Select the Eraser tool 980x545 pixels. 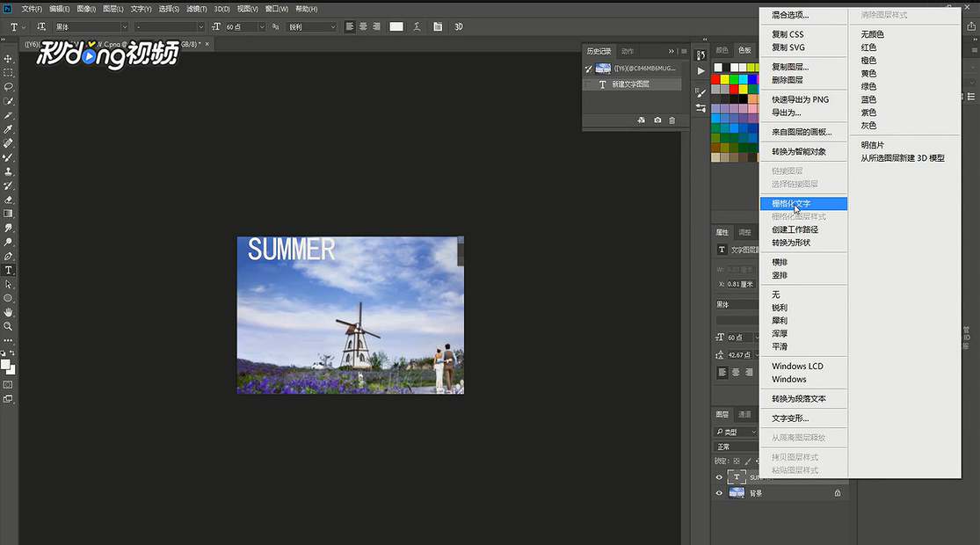point(8,200)
